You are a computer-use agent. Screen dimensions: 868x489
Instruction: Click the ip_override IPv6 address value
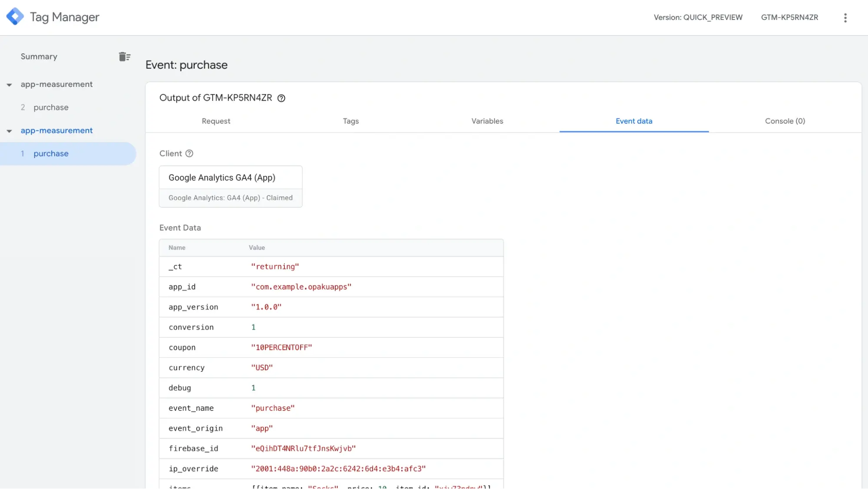click(338, 469)
